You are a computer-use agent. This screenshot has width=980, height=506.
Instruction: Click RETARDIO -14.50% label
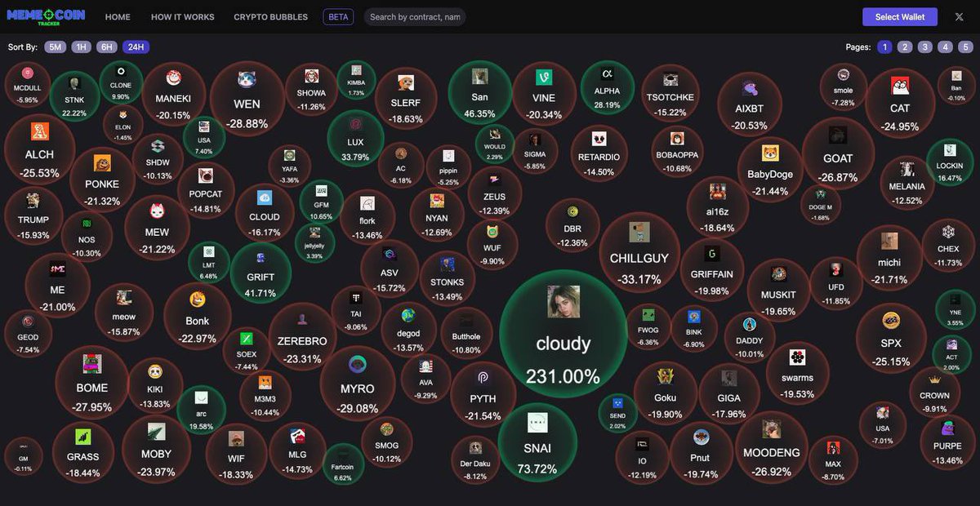click(599, 165)
